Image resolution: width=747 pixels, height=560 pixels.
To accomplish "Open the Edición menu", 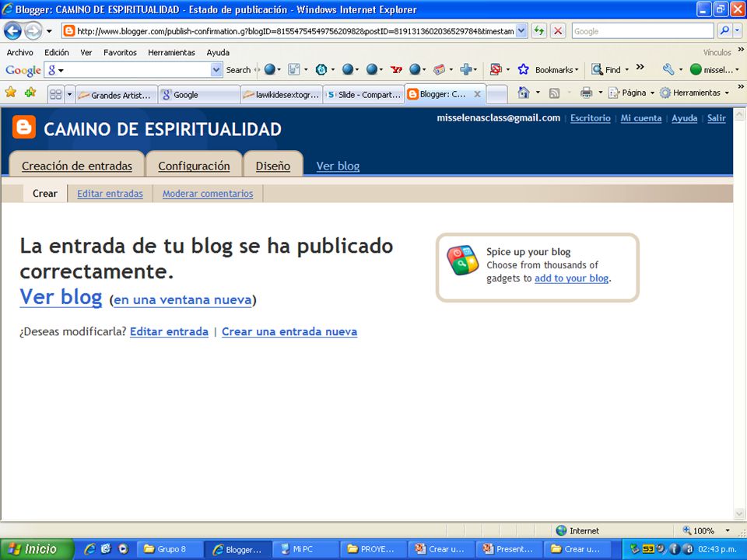I will click(x=57, y=52).
